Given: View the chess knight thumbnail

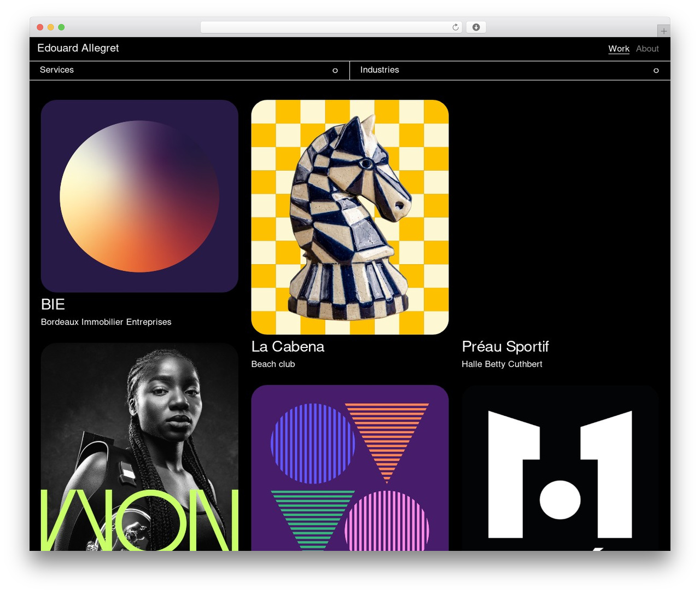Looking at the screenshot, I should click(x=350, y=217).
